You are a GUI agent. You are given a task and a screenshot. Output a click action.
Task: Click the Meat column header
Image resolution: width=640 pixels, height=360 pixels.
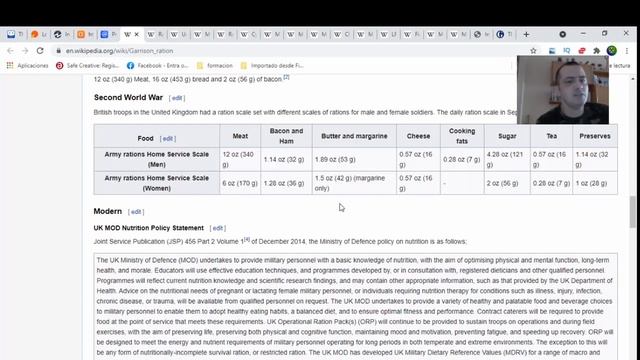[240, 136]
